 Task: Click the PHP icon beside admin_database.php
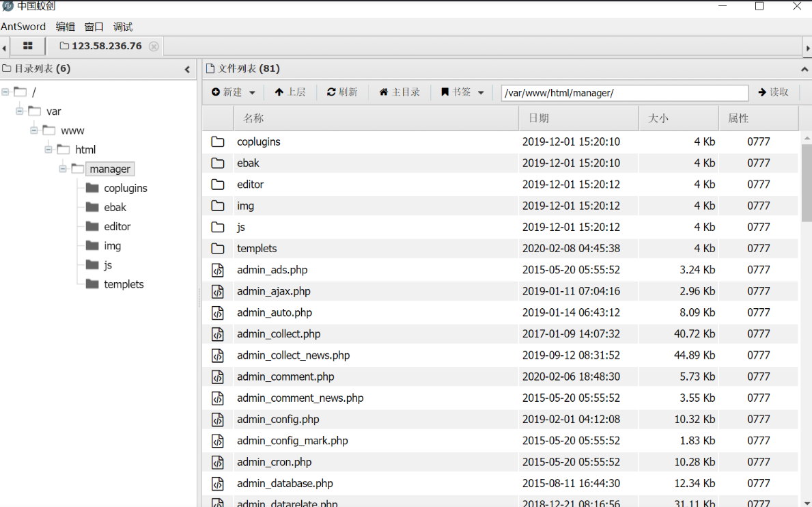coord(218,484)
